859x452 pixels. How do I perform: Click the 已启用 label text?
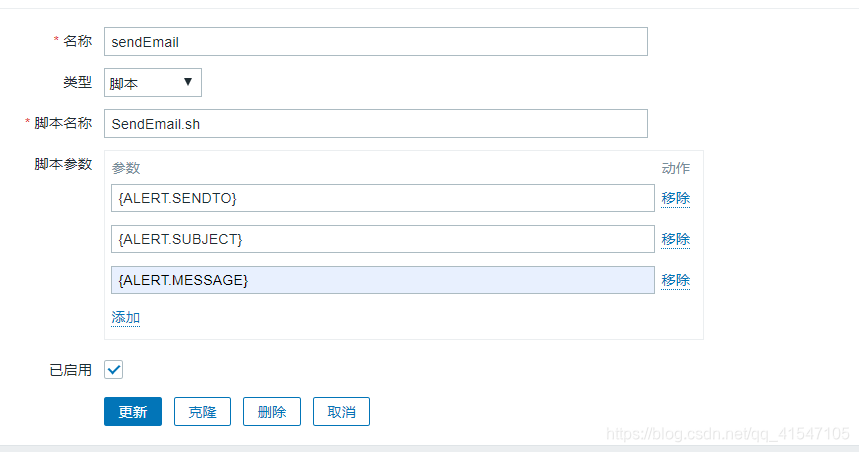pos(71,370)
